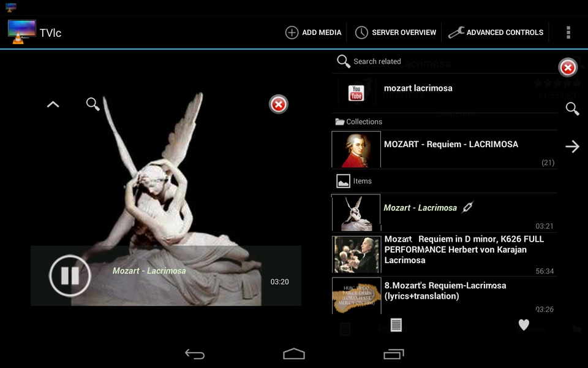Open 8.Mozart's Requiem-Lacrimosa lyrics item
This screenshot has width=588, height=368.
tap(445, 296)
